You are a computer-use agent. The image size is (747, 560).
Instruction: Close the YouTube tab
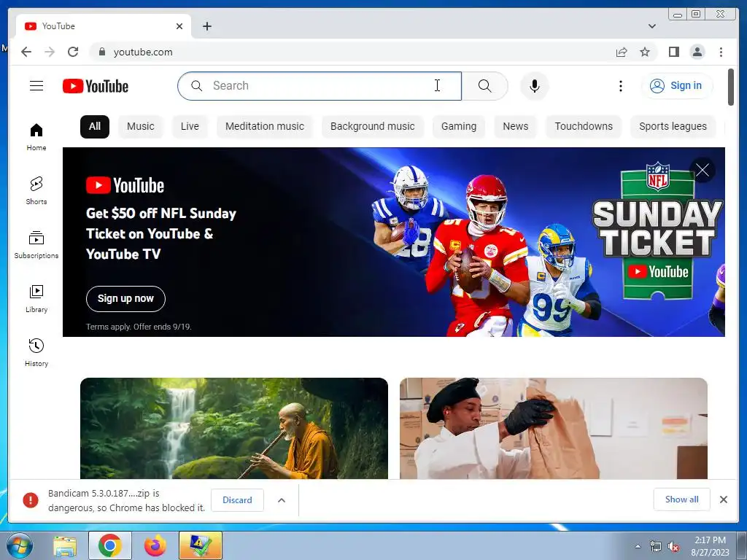[x=179, y=26]
